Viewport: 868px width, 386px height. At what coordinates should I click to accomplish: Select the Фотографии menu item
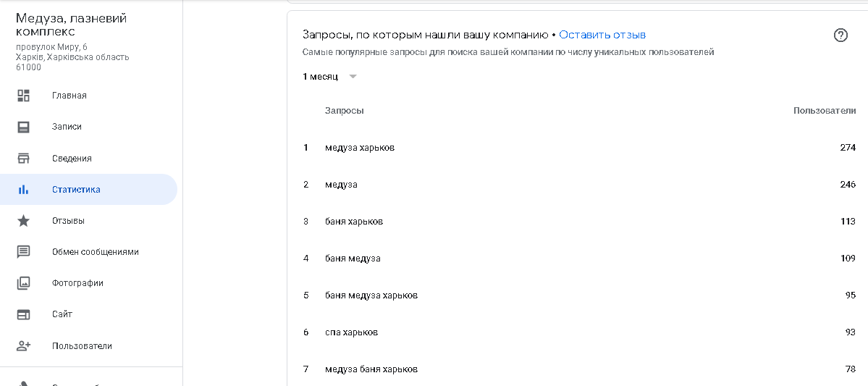coord(77,283)
